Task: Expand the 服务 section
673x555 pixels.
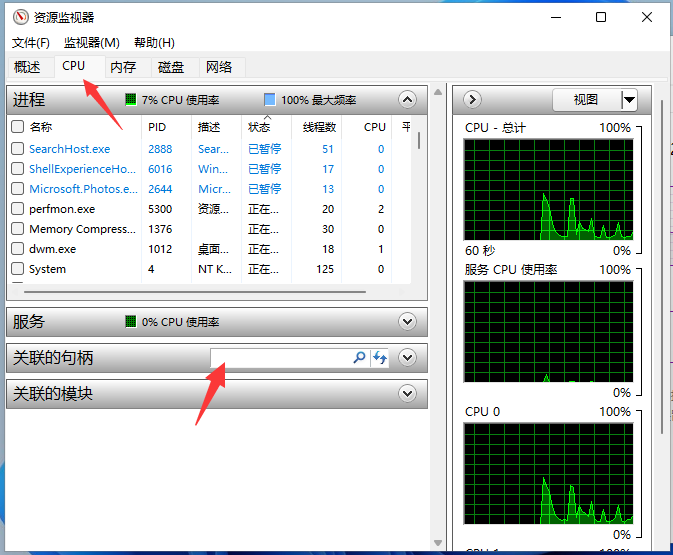Action: coord(406,322)
